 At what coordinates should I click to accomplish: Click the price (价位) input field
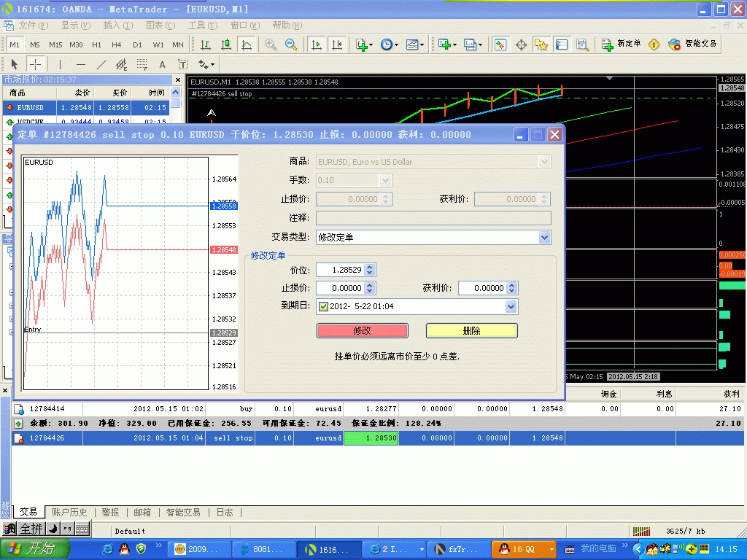click(340, 270)
